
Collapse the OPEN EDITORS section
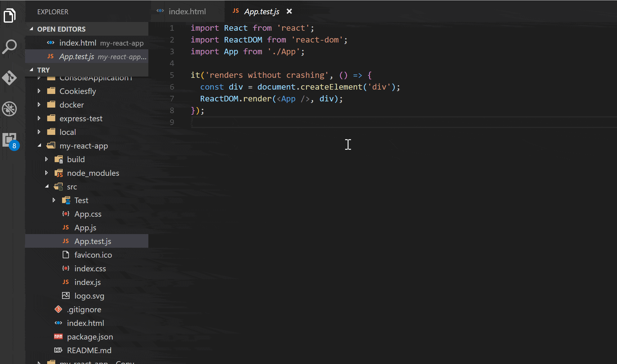coord(31,29)
